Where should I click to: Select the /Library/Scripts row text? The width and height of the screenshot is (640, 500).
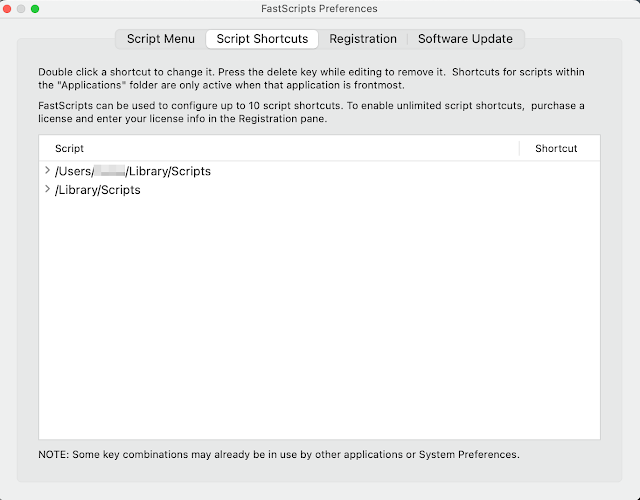click(98, 190)
